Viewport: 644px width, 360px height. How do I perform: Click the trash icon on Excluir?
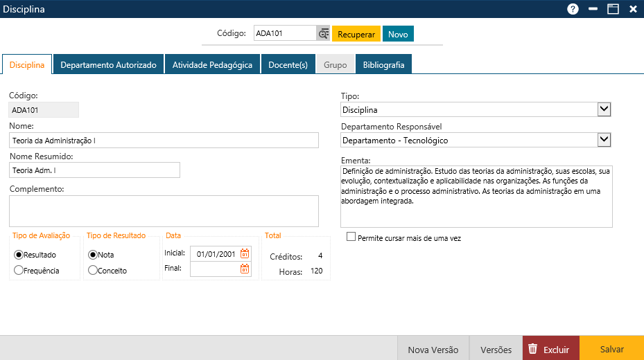(532, 350)
